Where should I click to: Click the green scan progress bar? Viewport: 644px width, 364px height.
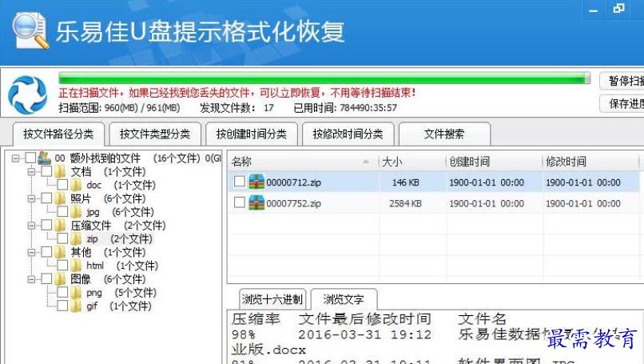[324, 78]
